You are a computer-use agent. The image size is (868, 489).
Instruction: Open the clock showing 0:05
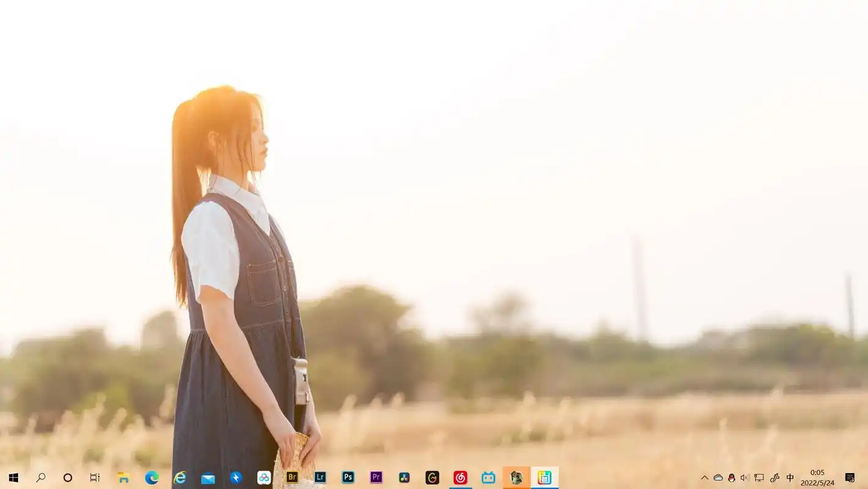coord(817,477)
